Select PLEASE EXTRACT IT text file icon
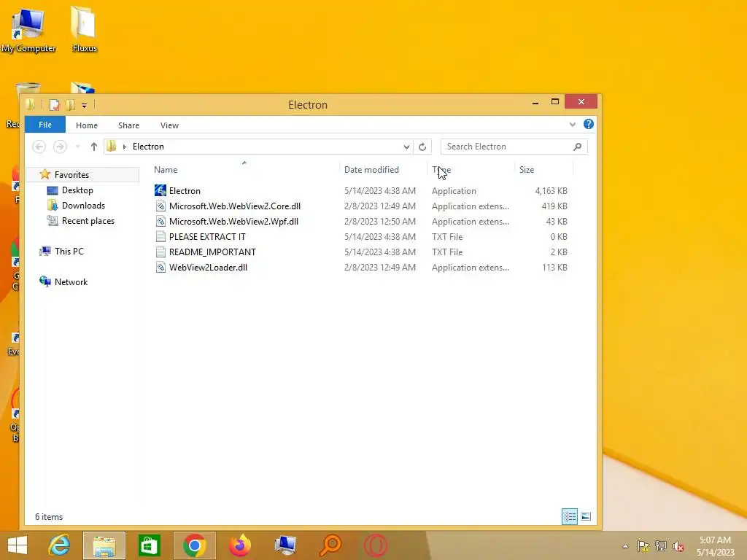The height and width of the screenshot is (560, 747). 160,237
